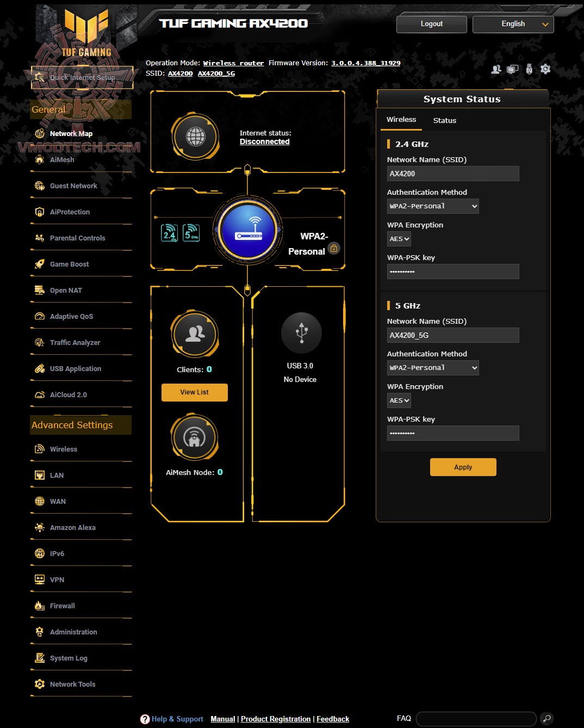584x728 pixels.
Task: Click the security lock icon beside WPA2-Personal
Action: (x=334, y=249)
